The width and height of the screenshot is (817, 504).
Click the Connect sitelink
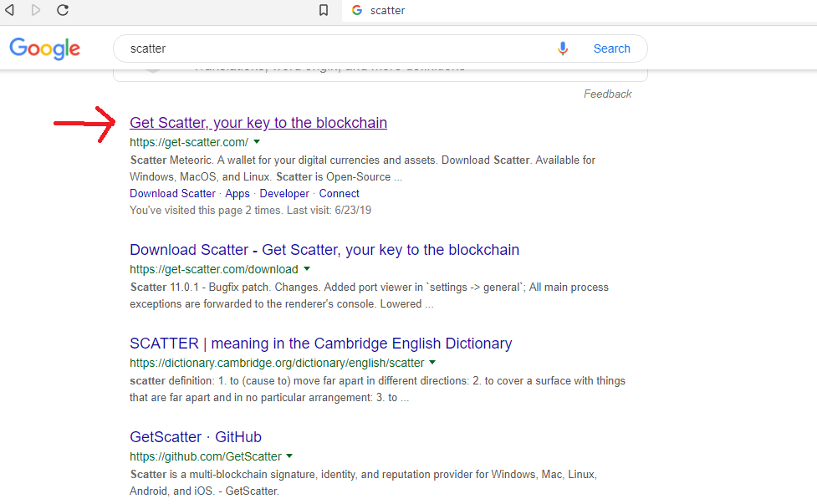tap(340, 193)
